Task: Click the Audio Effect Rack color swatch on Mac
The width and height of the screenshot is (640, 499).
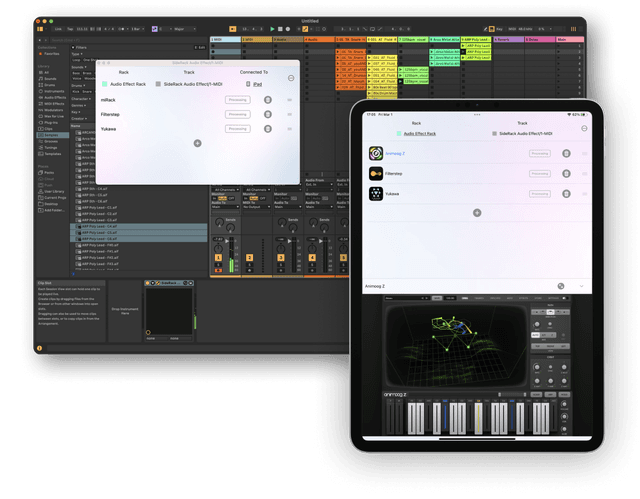Action: (105, 84)
